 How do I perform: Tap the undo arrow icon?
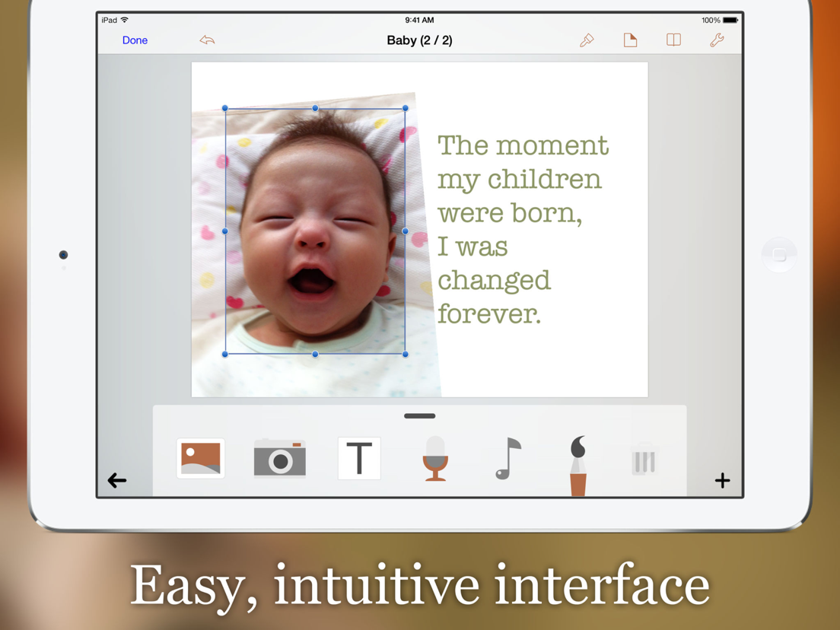(207, 40)
